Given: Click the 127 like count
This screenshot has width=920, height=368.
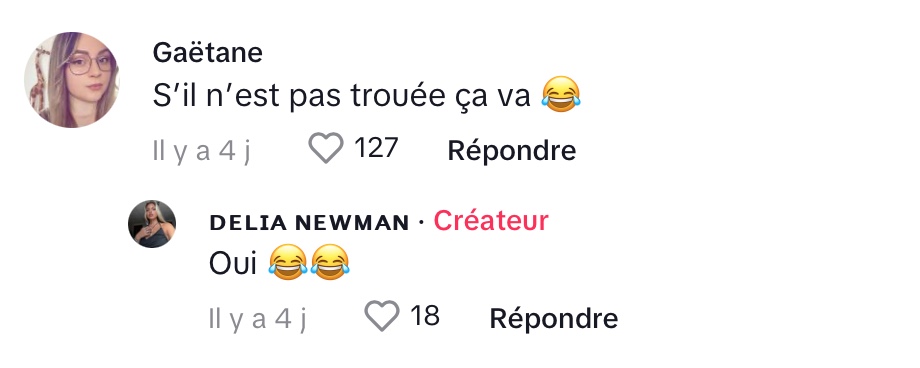Looking at the screenshot, I should point(376,147).
